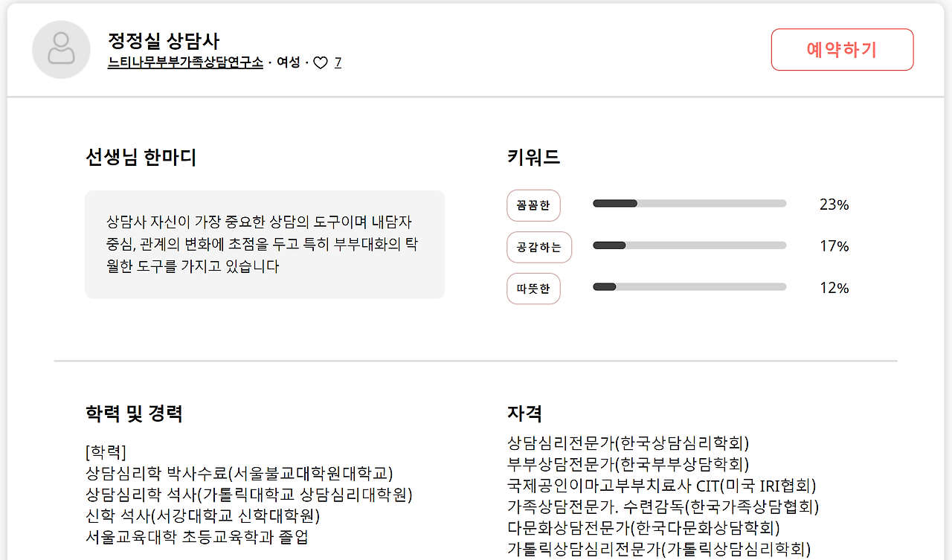Click the 공감하는 17% progress bar
The width and height of the screenshot is (952, 560).
click(689, 245)
